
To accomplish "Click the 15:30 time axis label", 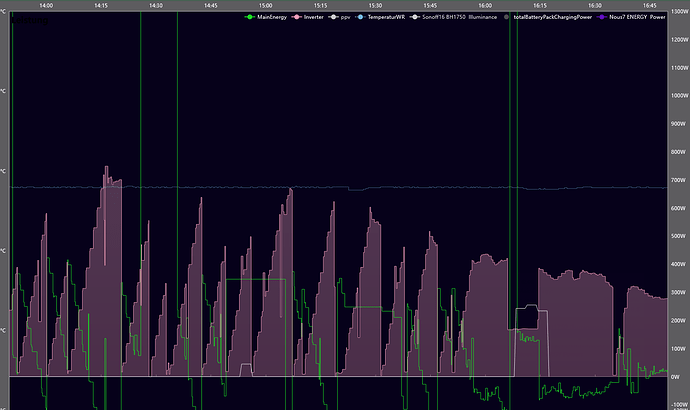I will 375,6.
